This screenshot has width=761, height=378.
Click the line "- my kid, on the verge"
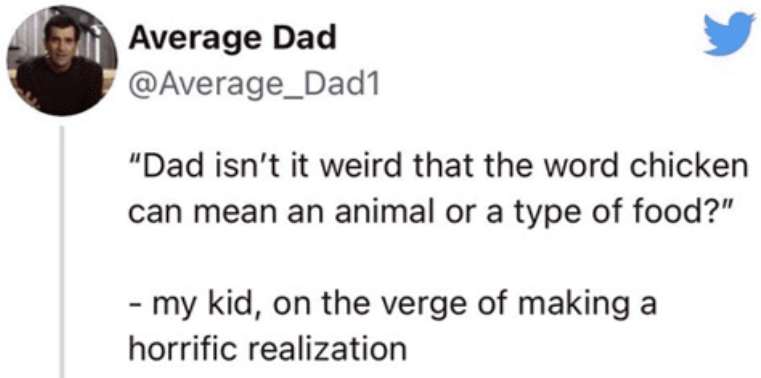(x=392, y=306)
